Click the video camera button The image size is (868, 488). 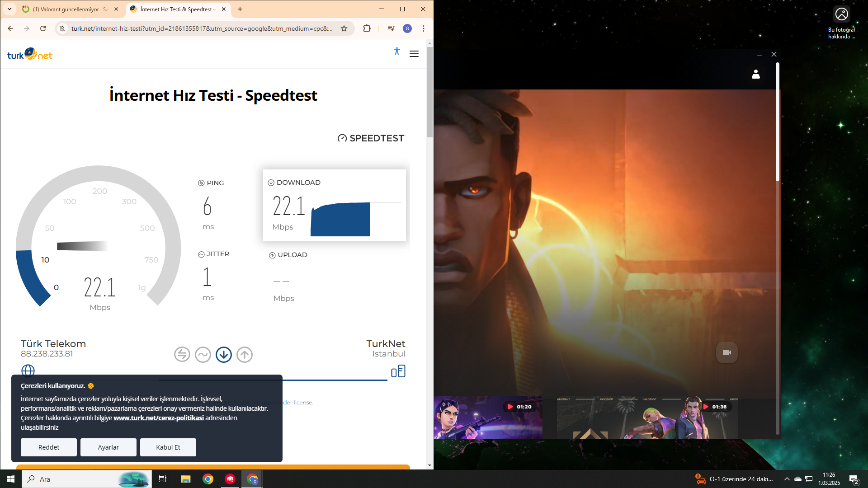[x=726, y=352]
